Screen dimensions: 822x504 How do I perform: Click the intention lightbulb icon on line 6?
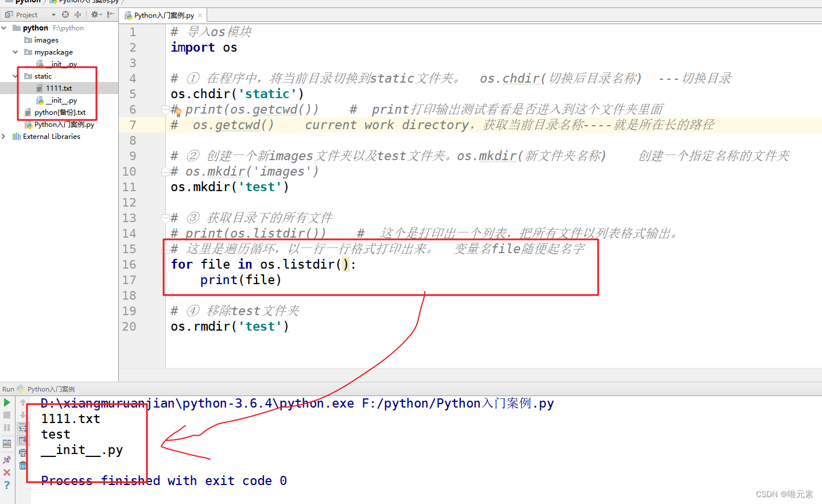(x=178, y=113)
